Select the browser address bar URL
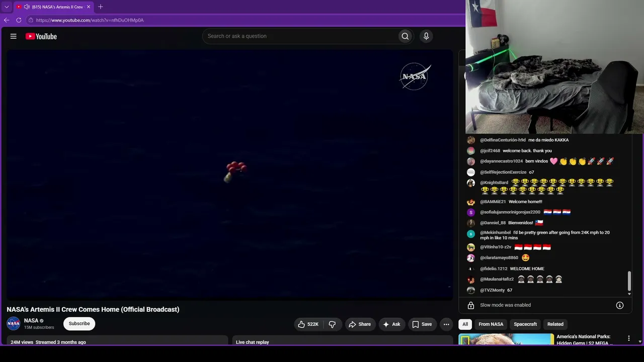The width and height of the screenshot is (644, 362). click(x=90, y=20)
